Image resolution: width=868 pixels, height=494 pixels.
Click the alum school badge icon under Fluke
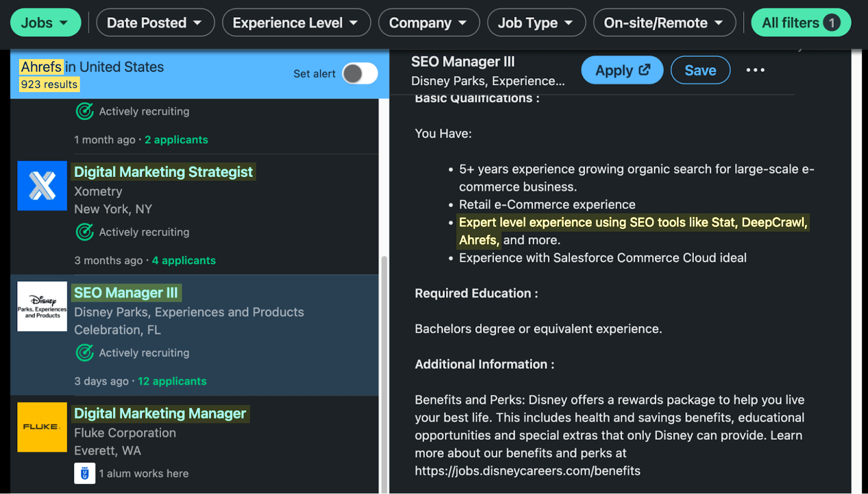tap(85, 473)
